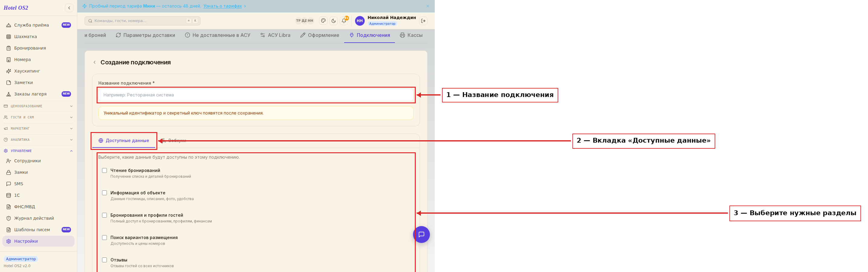This screenshot has height=272, width=868.
Task: Focus the Команды, гости, номера search box
Action: 142,21
